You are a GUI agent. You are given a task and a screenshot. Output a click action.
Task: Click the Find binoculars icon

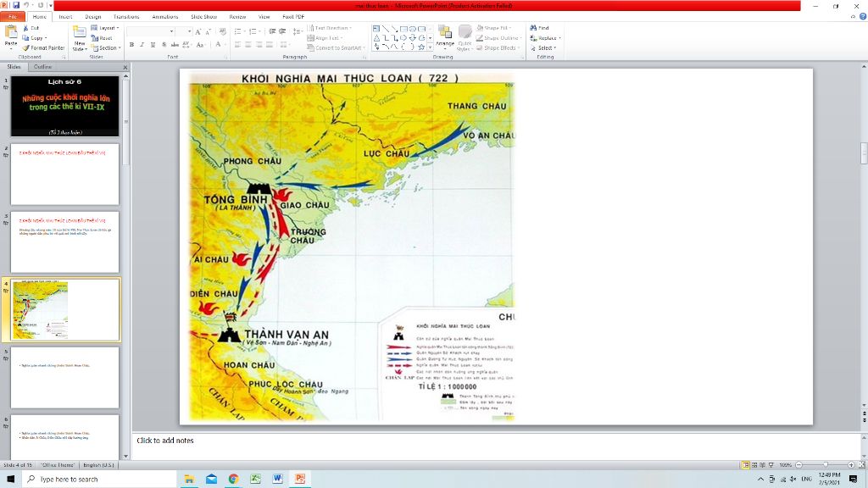[534, 28]
